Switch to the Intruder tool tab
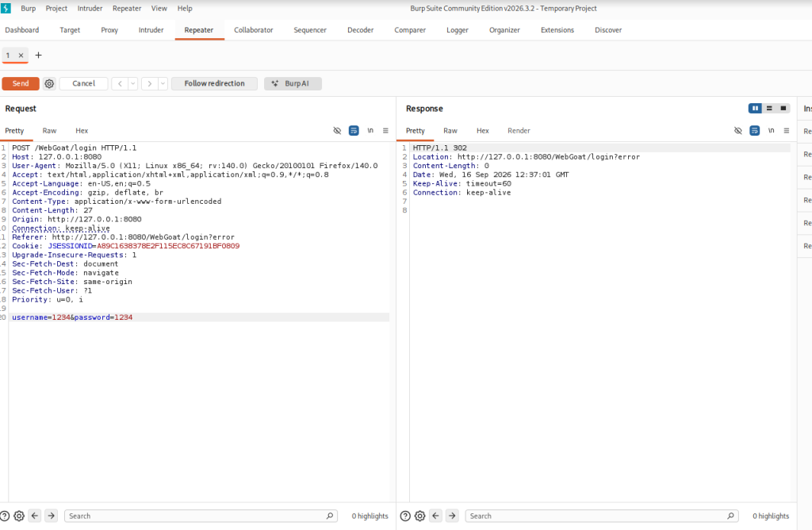This screenshot has width=812, height=530. [x=151, y=30]
